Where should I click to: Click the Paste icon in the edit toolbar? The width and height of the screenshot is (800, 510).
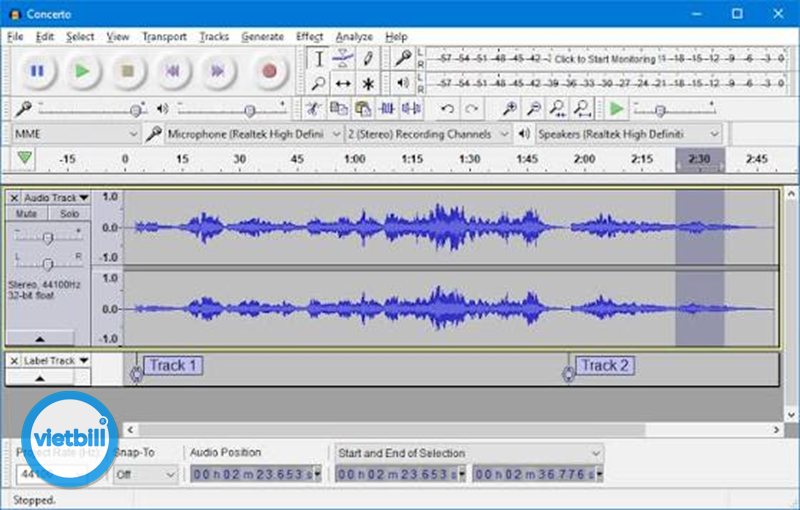[x=363, y=109]
